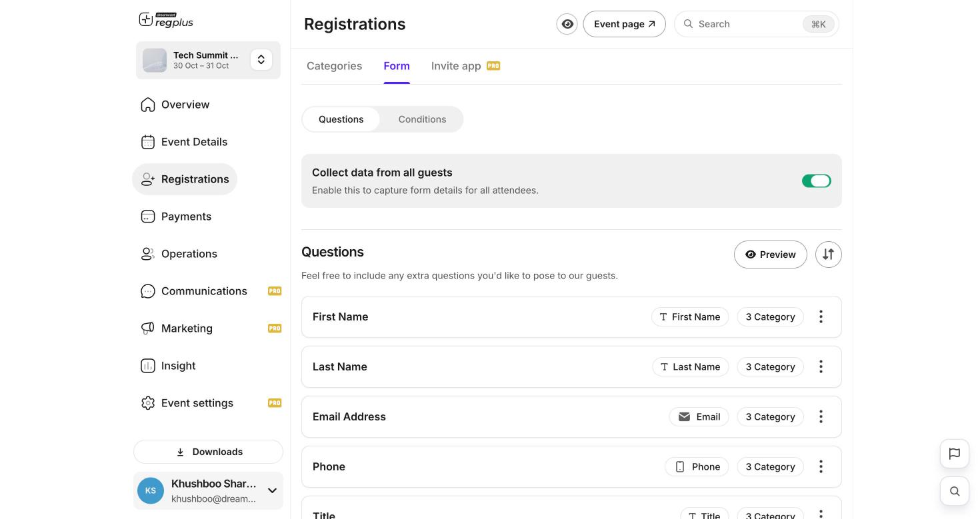Open options menu for First Name question
The width and height of the screenshot is (980, 519).
click(821, 317)
